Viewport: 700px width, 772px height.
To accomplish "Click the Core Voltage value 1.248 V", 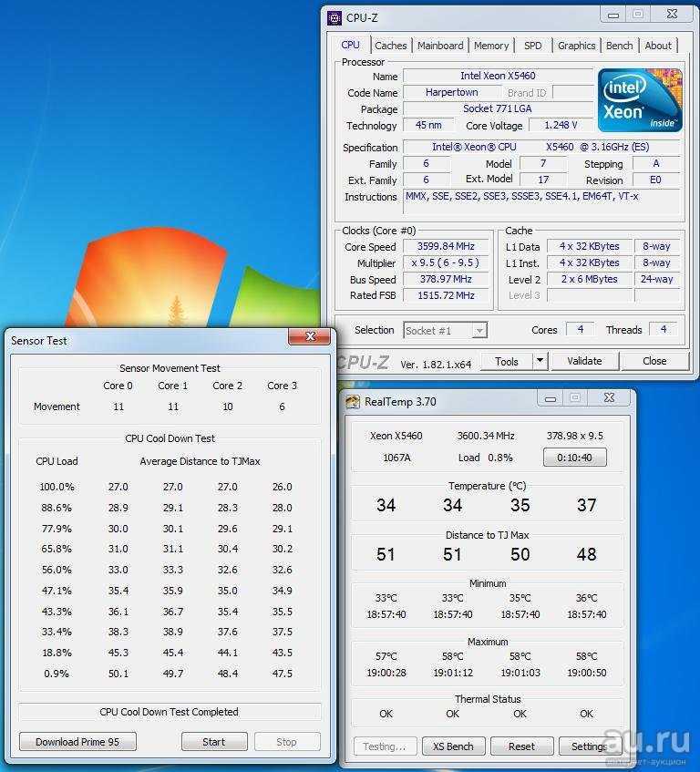I will 561,125.
